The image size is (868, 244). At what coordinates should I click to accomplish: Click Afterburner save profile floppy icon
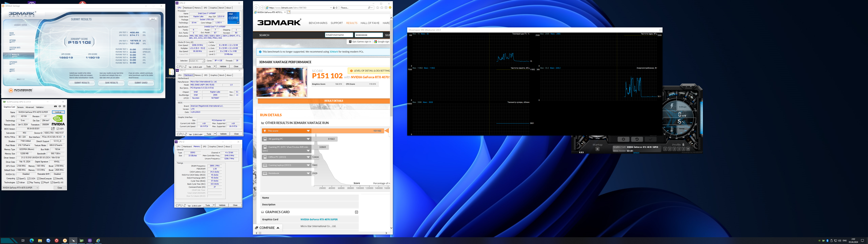click(x=688, y=149)
